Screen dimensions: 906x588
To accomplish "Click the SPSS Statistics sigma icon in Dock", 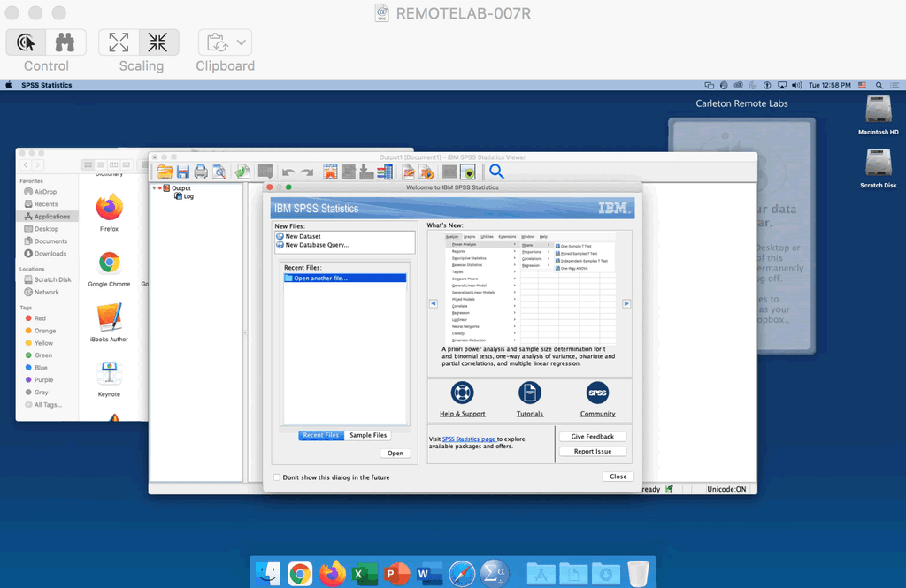I will 494,574.
